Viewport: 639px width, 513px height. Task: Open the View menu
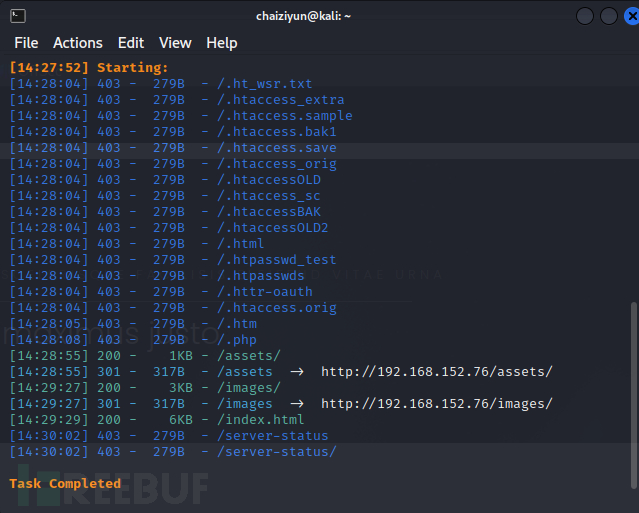[175, 43]
